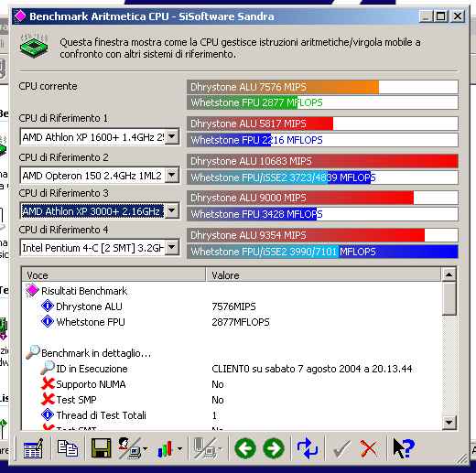This screenshot has width=476, height=473.
Task: Click the red X icon beside Supporto NUMA
Action: pyautogui.click(x=48, y=383)
